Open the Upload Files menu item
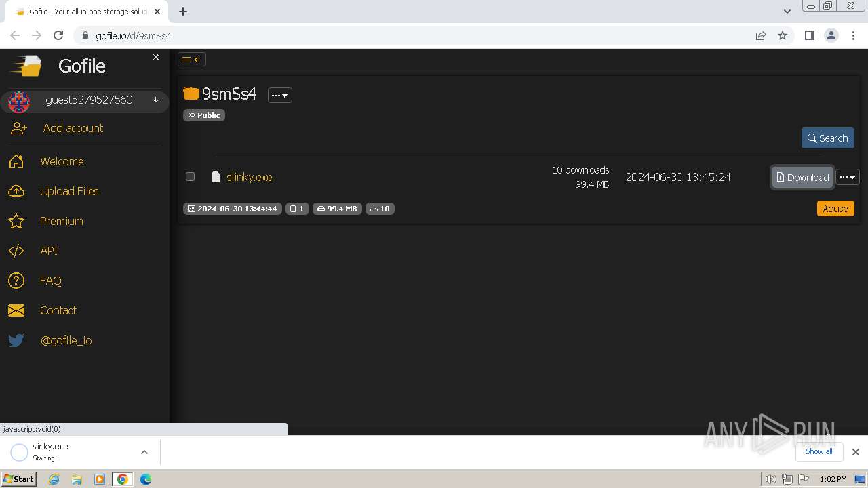 [69, 191]
